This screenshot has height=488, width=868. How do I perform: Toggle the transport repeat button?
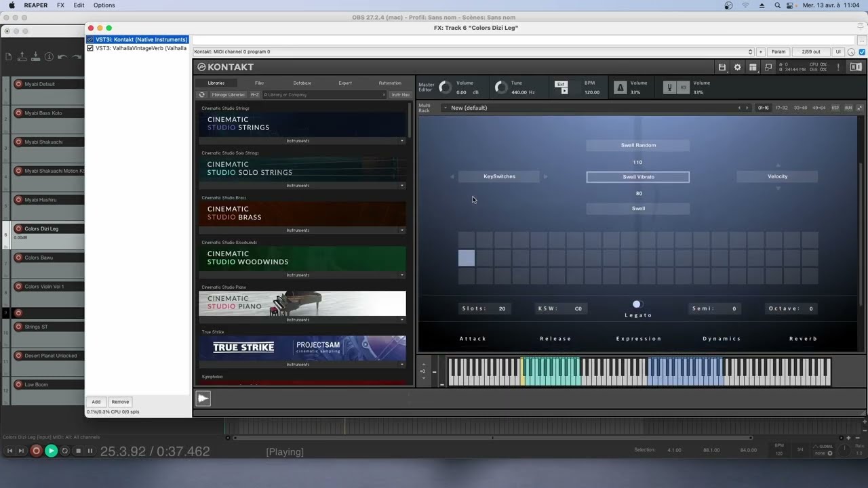(x=65, y=451)
